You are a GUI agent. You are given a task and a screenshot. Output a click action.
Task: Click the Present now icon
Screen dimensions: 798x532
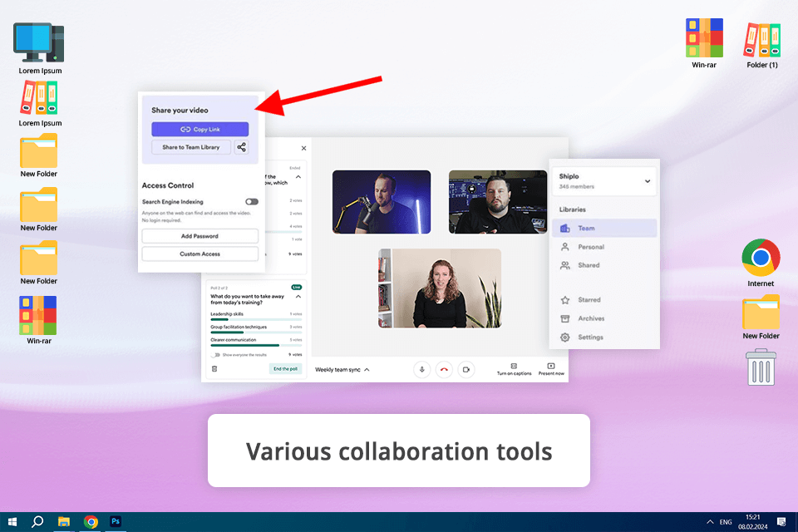550,366
